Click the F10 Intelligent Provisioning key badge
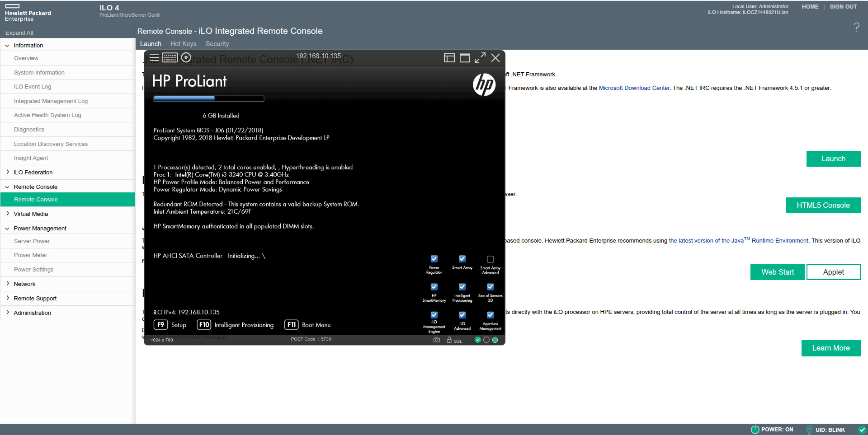 click(x=204, y=325)
